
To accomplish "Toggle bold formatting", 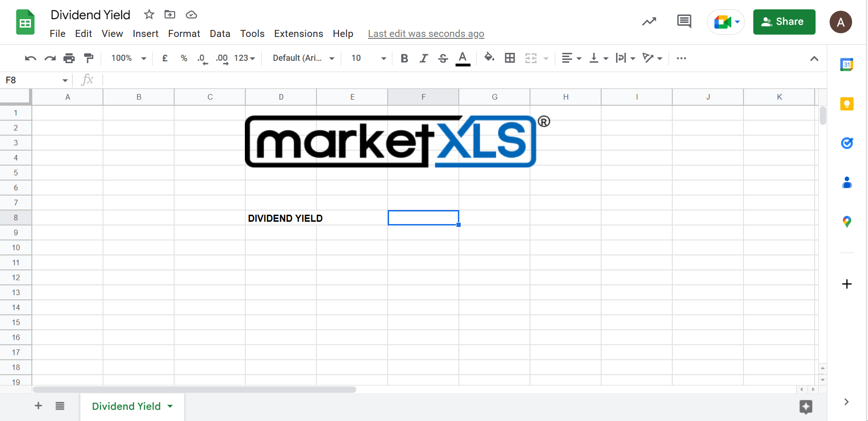I will coord(404,58).
